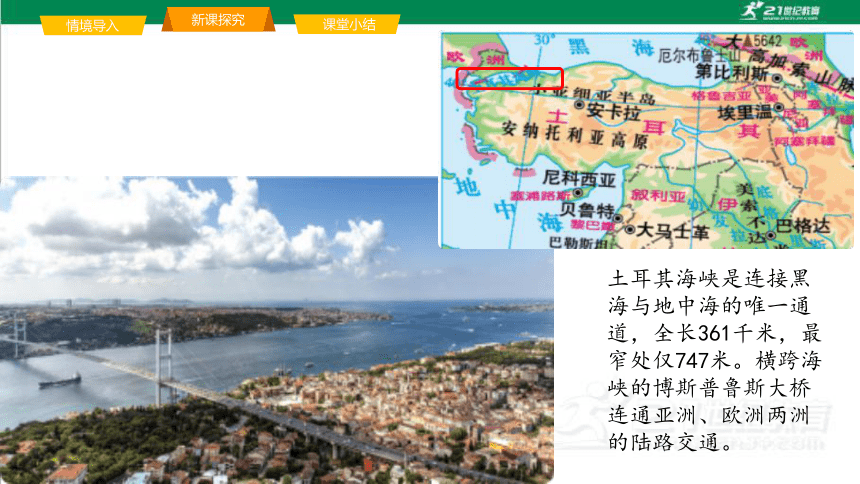Click the 叙利亚 country label on map
The height and width of the screenshot is (484, 860).
[x=658, y=195]
